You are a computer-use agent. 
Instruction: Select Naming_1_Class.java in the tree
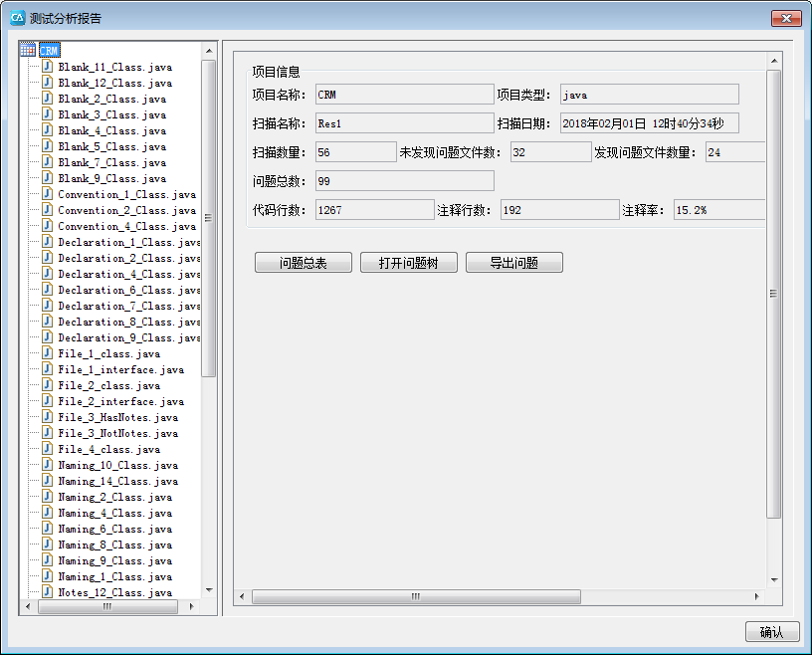[x=114, y=576]
